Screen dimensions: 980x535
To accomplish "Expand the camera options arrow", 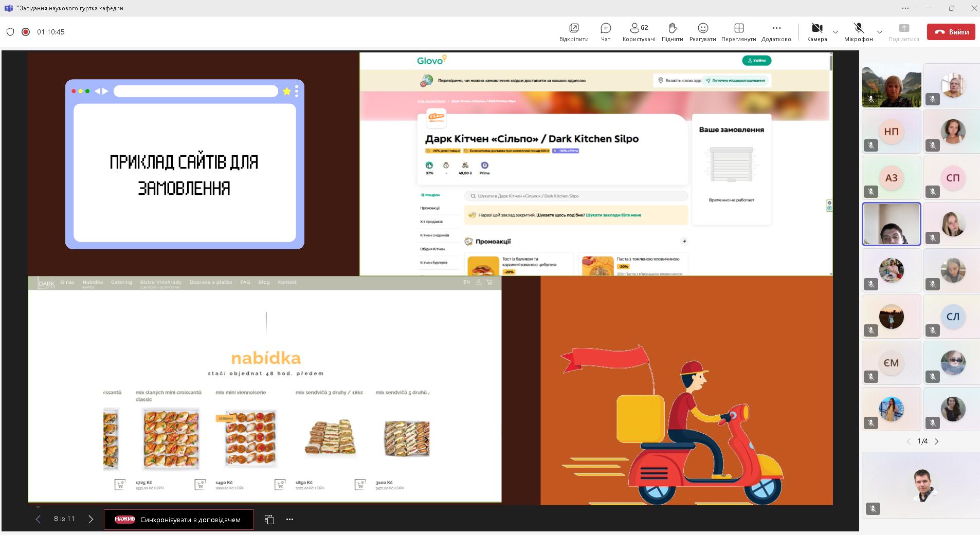I will click(836, 32).
